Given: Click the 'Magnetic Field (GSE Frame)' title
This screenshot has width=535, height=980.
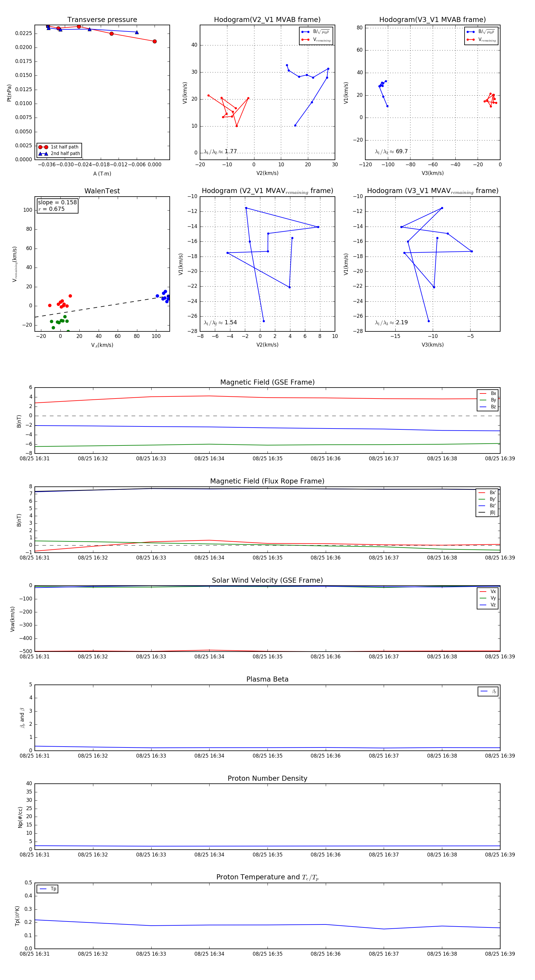Looking at the screenshot, I should click(x=267, y=382).
